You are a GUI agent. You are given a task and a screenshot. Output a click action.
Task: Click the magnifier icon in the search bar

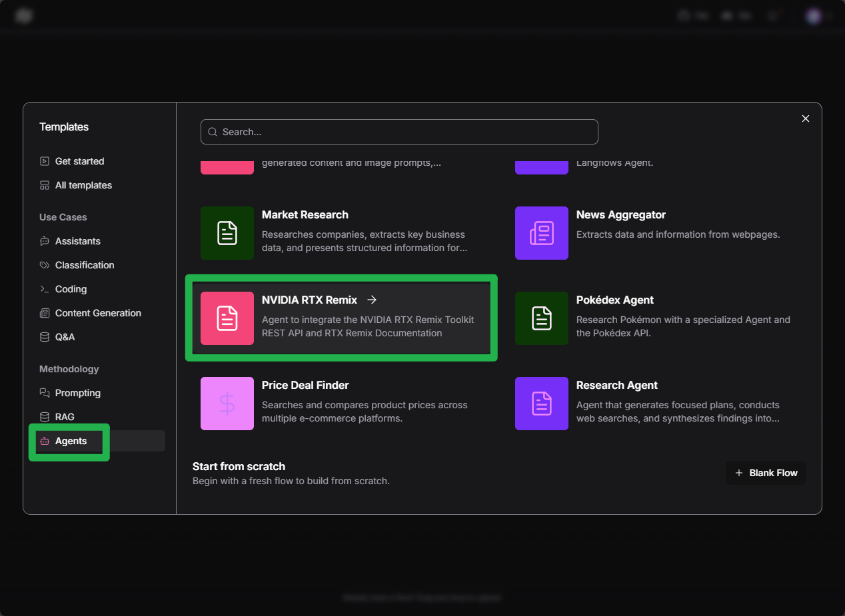pos(212,132)
